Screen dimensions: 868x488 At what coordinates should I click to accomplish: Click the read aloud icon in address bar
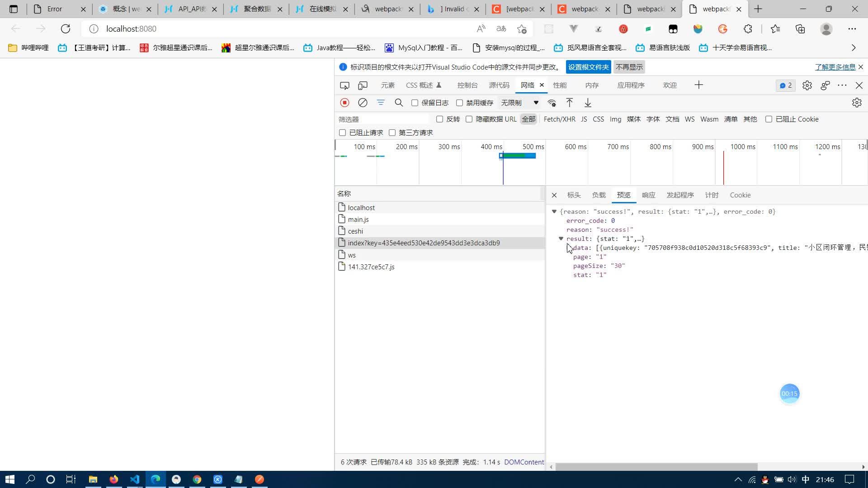tap(481, 28)
